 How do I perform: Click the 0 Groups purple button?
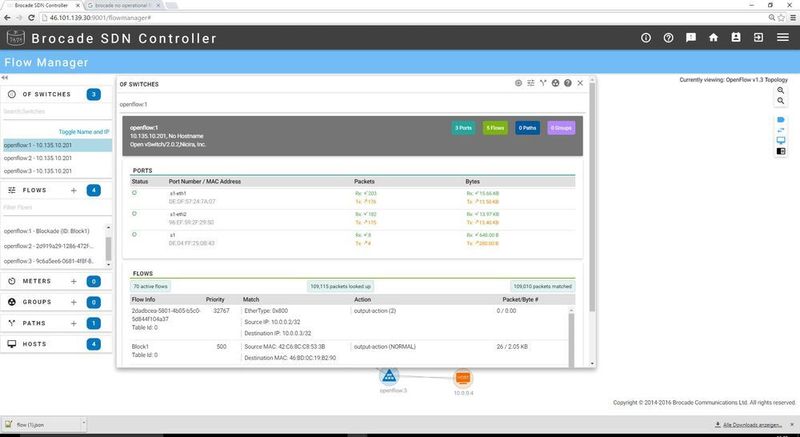coord(561,128)
